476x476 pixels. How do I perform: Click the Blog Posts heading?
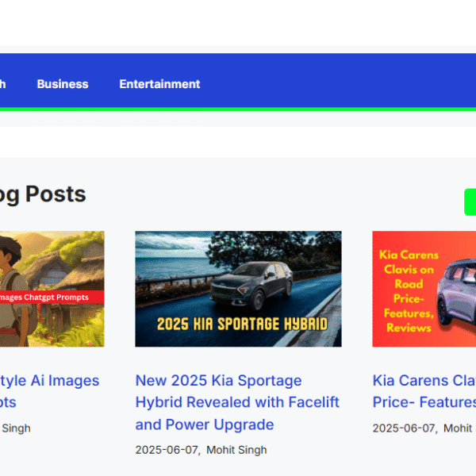[x=43, y=194]
